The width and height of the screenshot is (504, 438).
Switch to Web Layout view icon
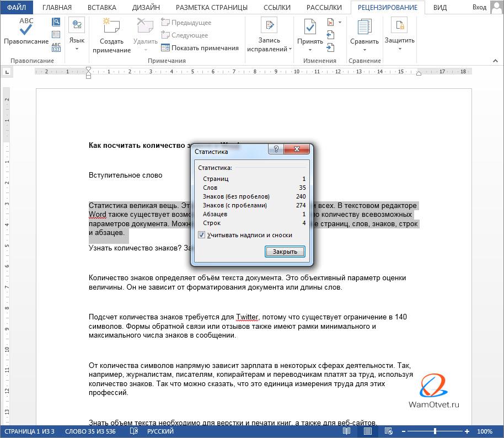[x=389, y=431]
